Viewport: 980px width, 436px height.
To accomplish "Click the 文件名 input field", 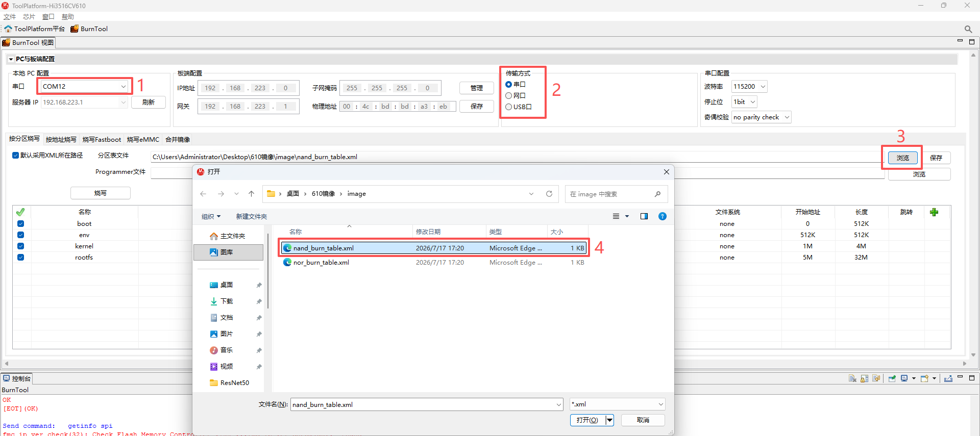I will 426,404.
